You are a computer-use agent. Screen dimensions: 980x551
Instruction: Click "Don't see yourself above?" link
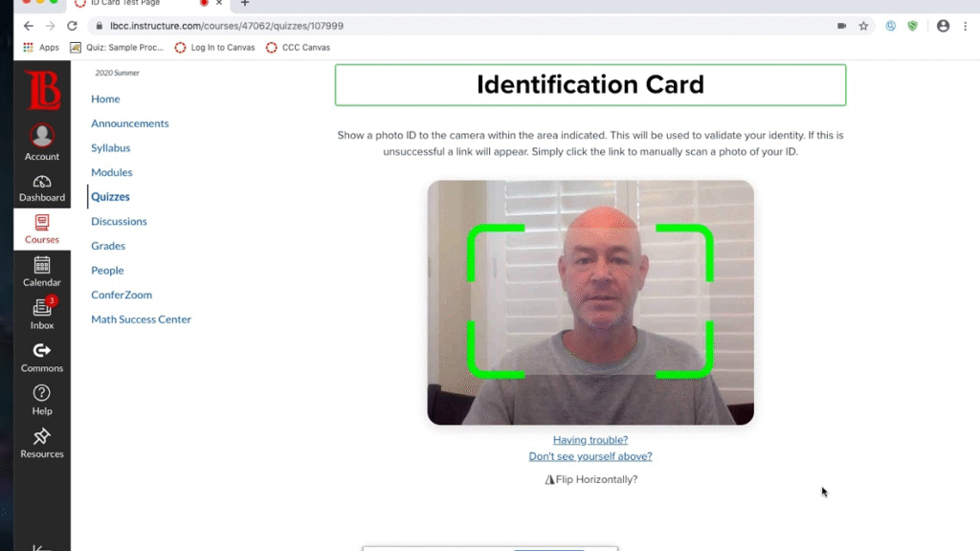590,456
